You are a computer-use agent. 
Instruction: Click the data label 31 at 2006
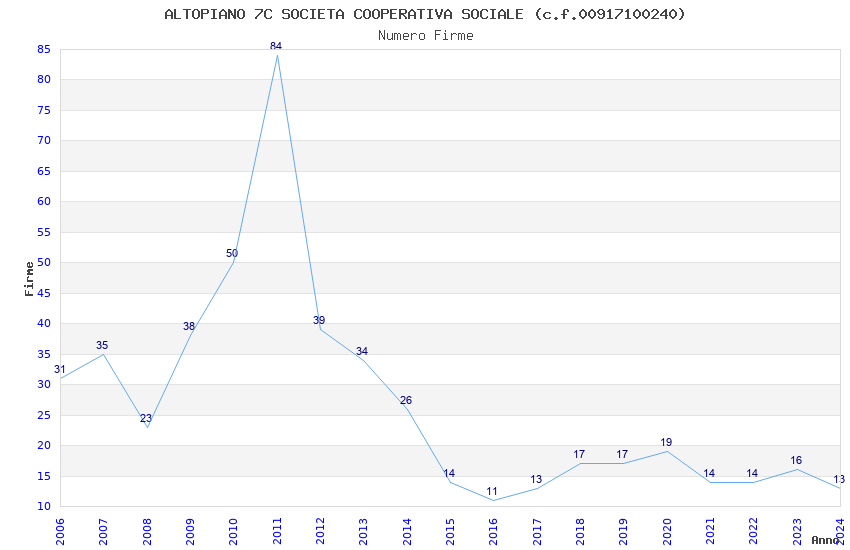tap(60, 370)
